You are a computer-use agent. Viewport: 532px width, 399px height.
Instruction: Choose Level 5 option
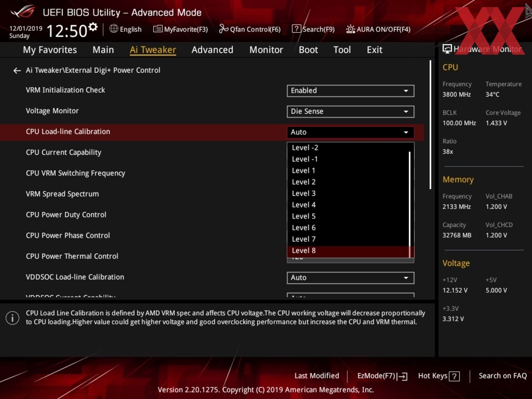(348, 216)
